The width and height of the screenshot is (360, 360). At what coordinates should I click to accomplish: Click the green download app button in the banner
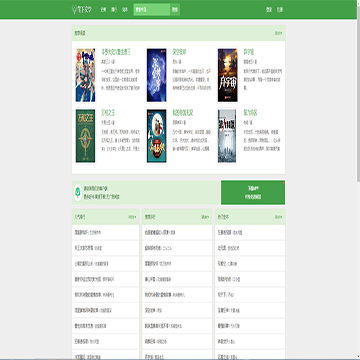pos(253,192)
